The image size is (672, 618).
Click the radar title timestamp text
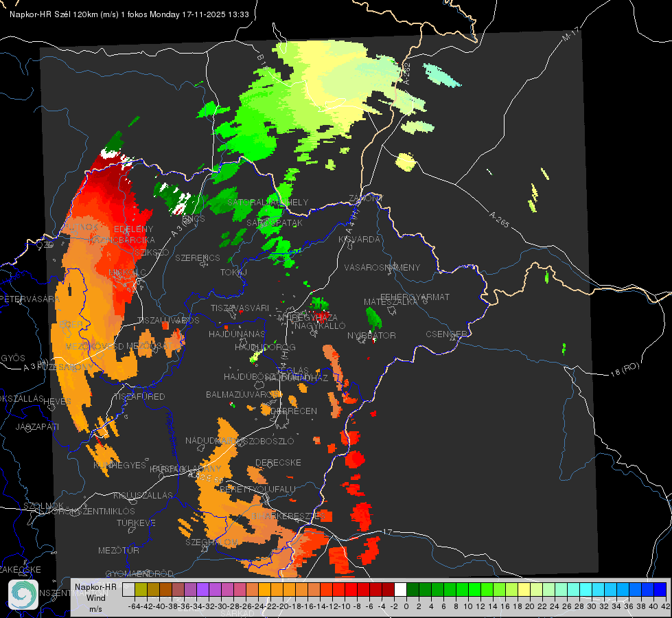[x=129, y=14]
